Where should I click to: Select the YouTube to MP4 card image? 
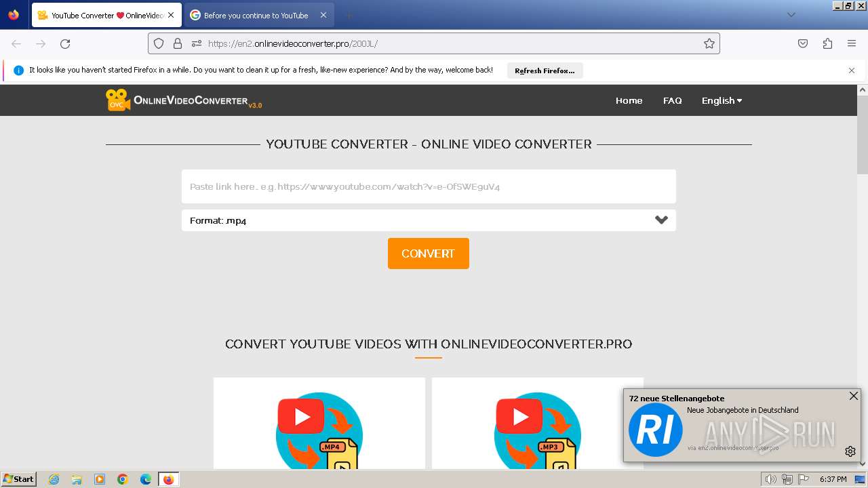(x=319, y=430)
